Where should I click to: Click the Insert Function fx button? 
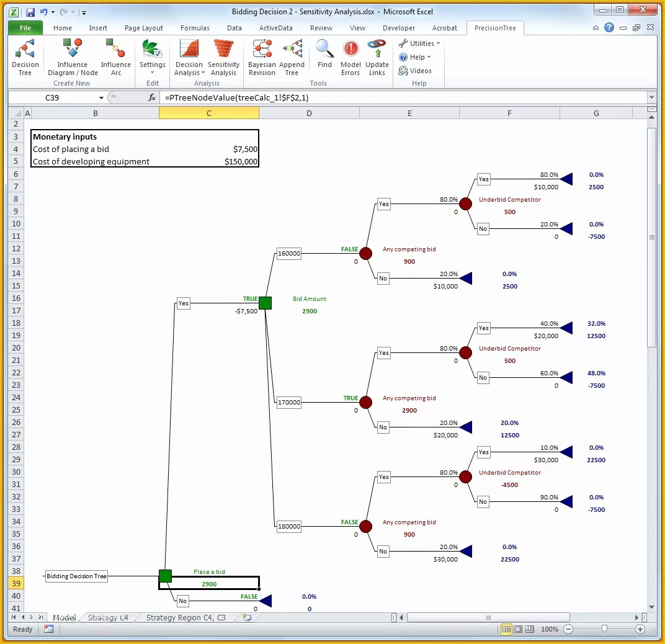pos(151,97)
